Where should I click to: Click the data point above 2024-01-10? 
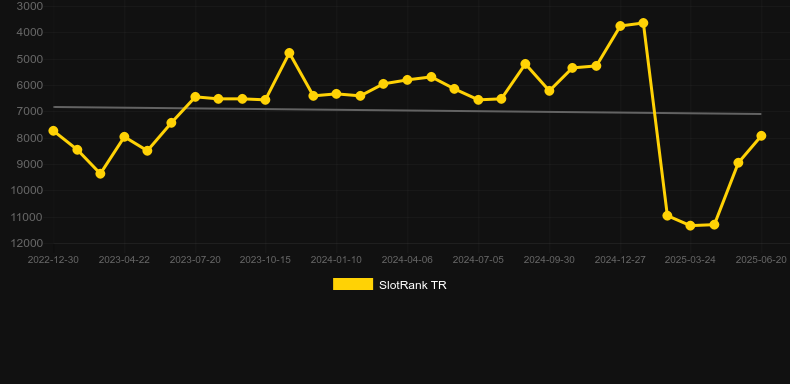[337, 94]
